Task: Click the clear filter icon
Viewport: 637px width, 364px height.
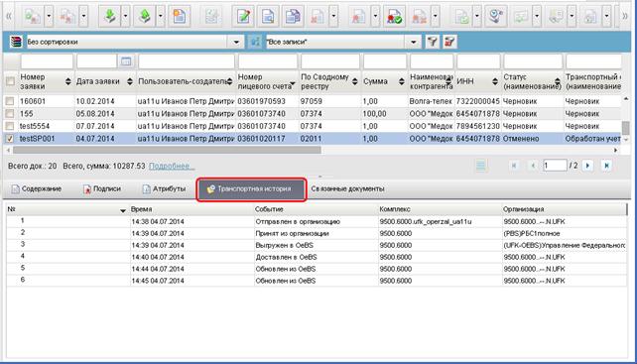Action: [x=449, y=42]
